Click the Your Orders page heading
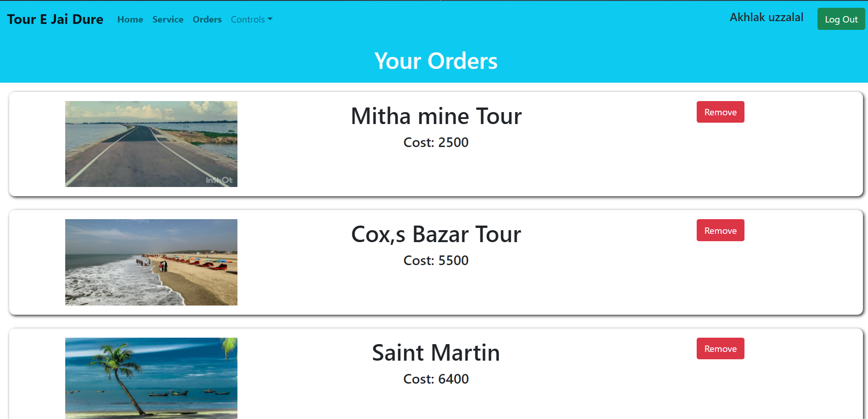Screen dimensions: 868x419 click(x=436, y=61)
